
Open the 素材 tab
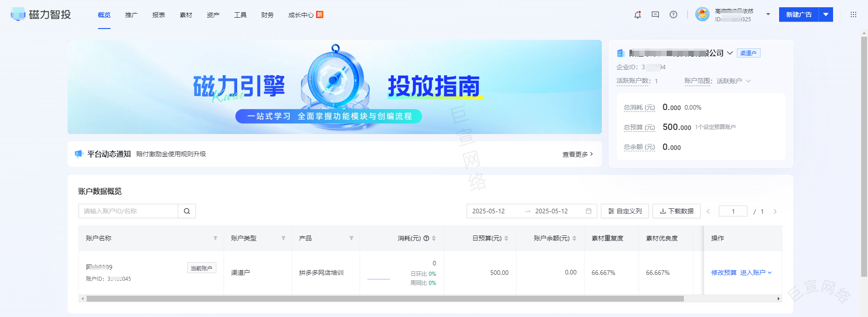(x=186, y=15)
